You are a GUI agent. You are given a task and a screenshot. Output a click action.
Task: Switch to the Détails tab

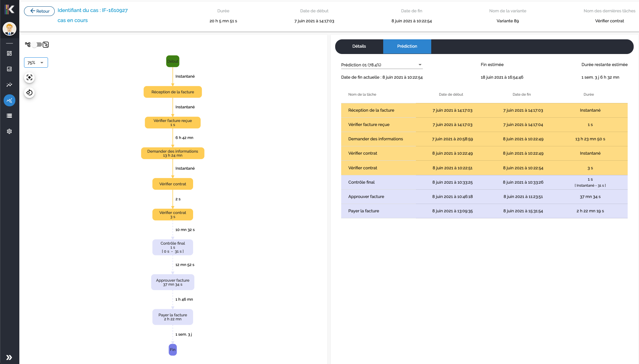(359, 46)
